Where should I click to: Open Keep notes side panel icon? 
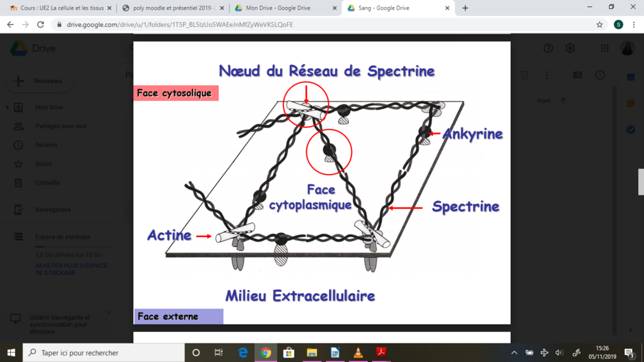tap(631, 103)
